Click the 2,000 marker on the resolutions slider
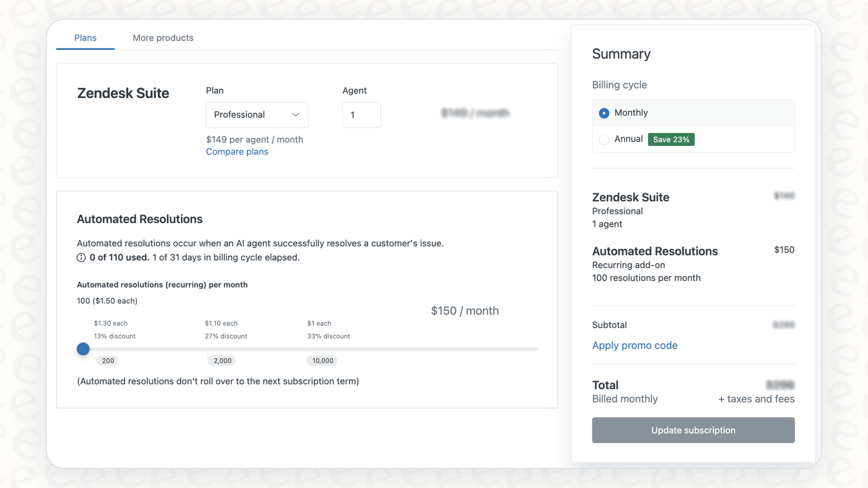 click(221, 360)
